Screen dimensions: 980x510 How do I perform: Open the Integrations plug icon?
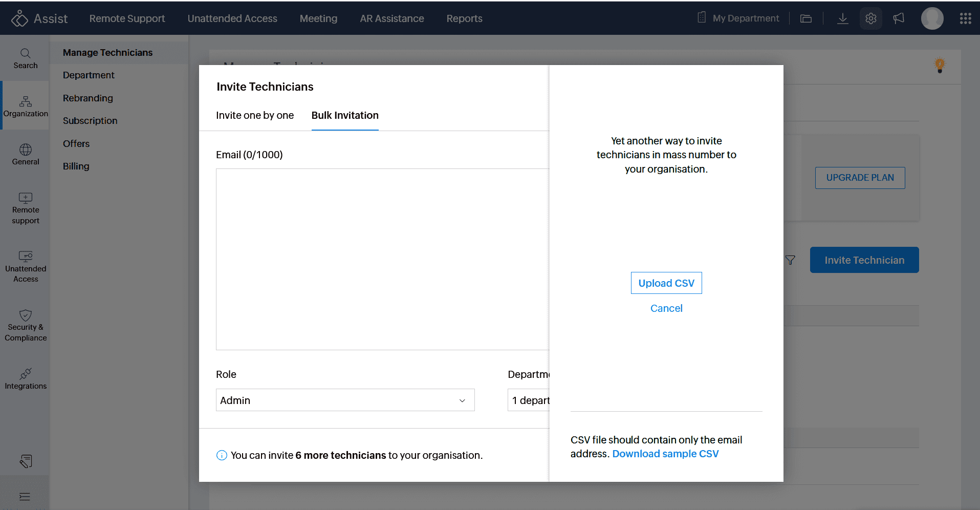click(25, 374)
